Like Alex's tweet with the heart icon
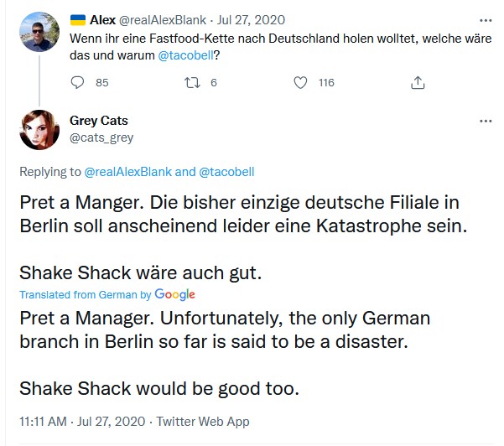The height and width of the screenshot is (446, 504). point(302,82)
